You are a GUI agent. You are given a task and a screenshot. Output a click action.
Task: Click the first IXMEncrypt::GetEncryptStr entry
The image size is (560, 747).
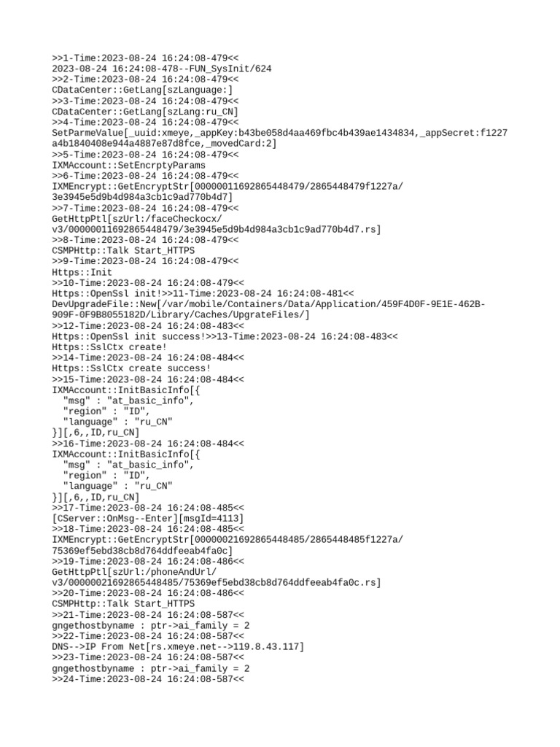click(227, 192)
